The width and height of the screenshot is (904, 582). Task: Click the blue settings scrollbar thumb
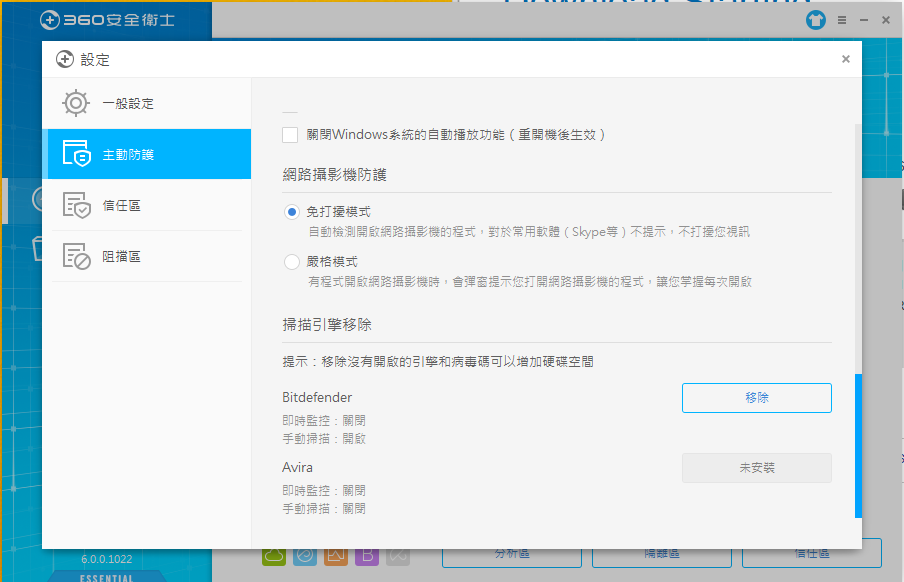coord(858,445)
